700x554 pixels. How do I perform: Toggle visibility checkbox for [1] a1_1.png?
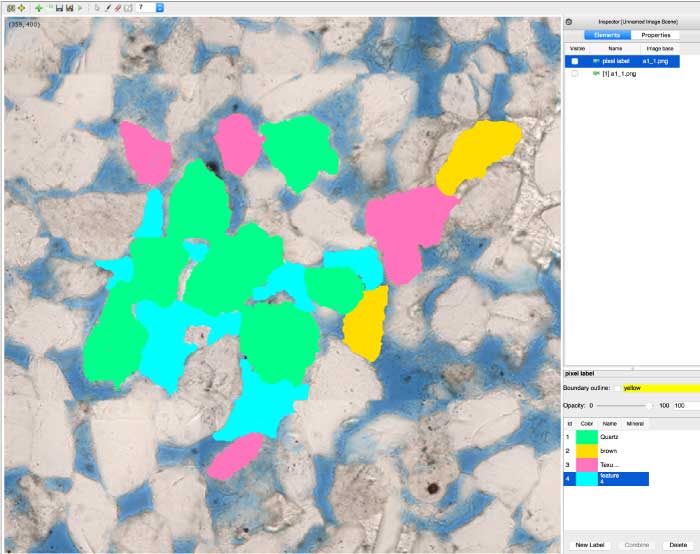coord(575,74)
